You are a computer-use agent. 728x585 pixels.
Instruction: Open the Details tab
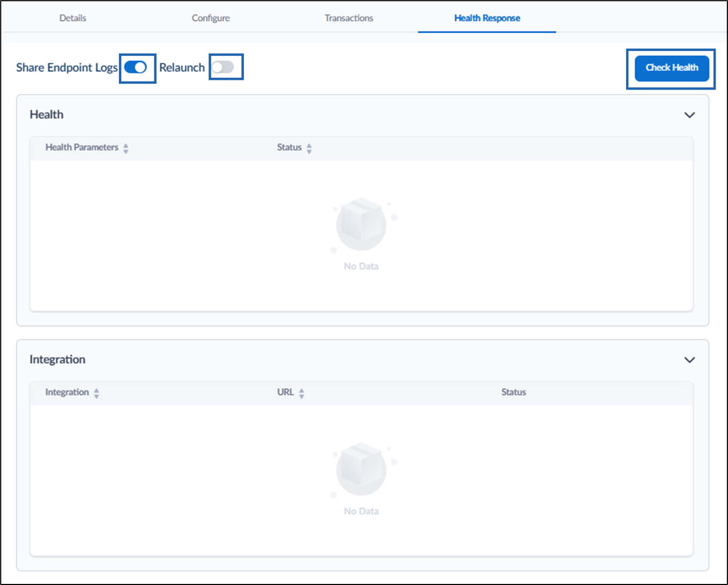click(x=73, y=18)
